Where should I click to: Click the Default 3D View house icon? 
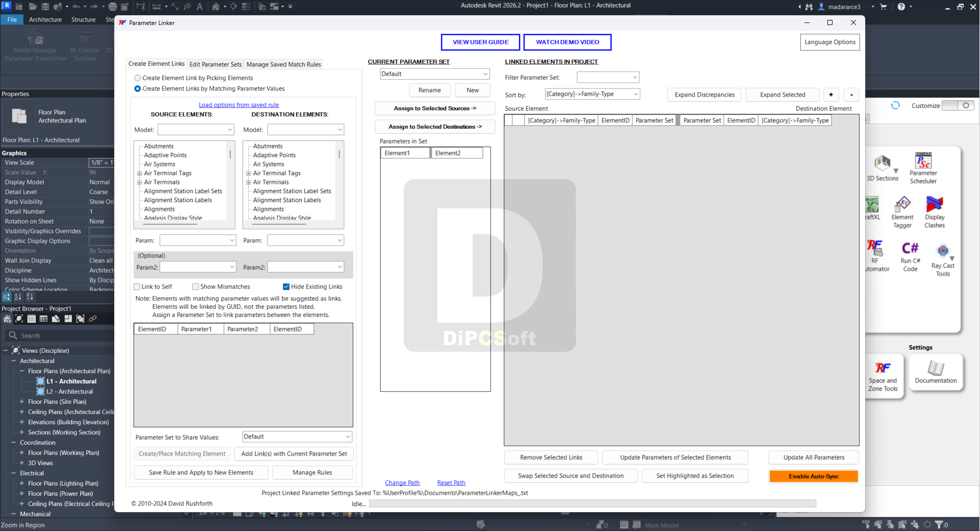[x=216, y=7]
